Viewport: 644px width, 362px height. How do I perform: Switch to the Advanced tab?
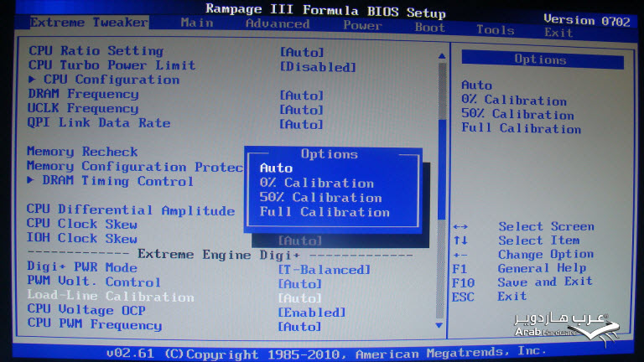[x=278, y=23]
